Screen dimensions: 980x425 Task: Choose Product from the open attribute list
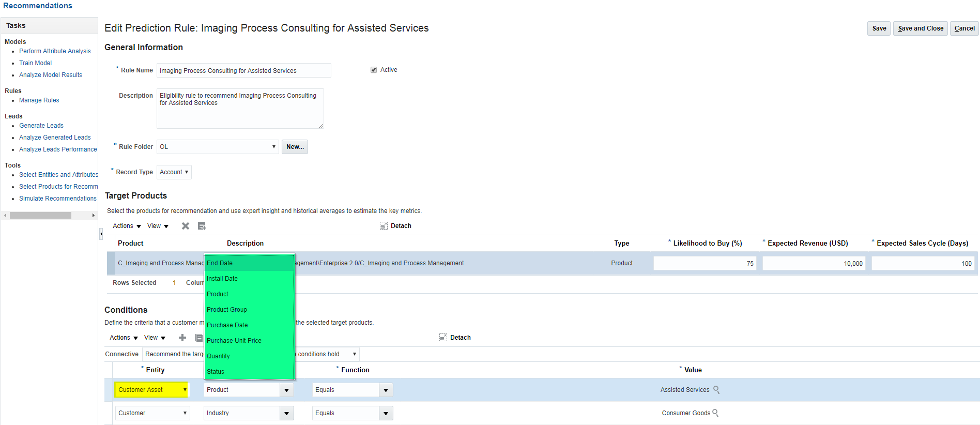pyautogui.click(x=249, y=294)
